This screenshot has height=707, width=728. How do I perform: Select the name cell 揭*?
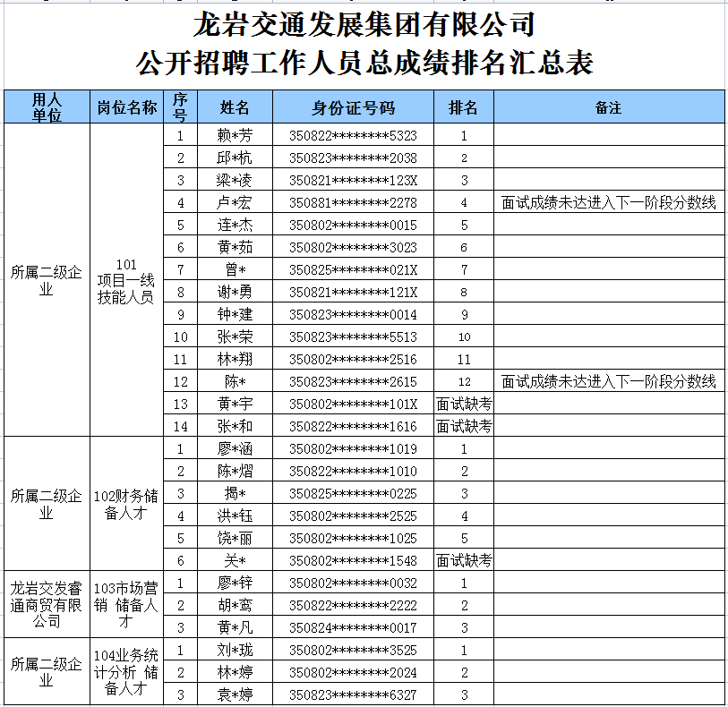[235, 493]
